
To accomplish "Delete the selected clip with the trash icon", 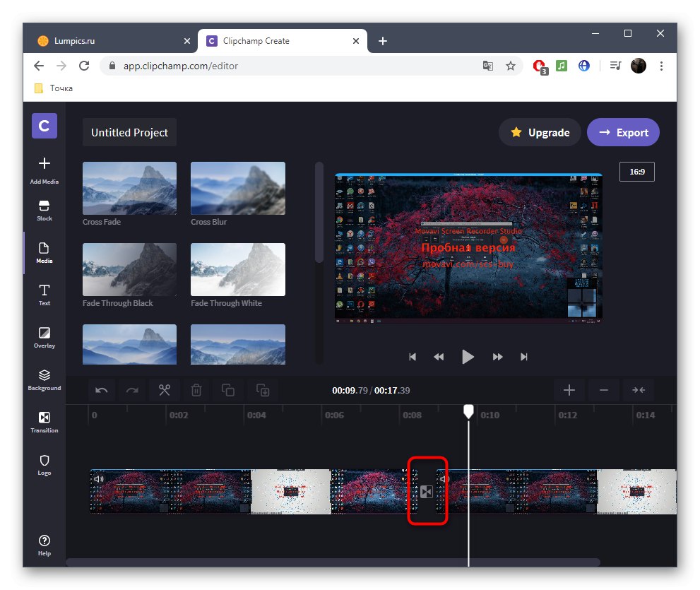I will coord(196,390).
